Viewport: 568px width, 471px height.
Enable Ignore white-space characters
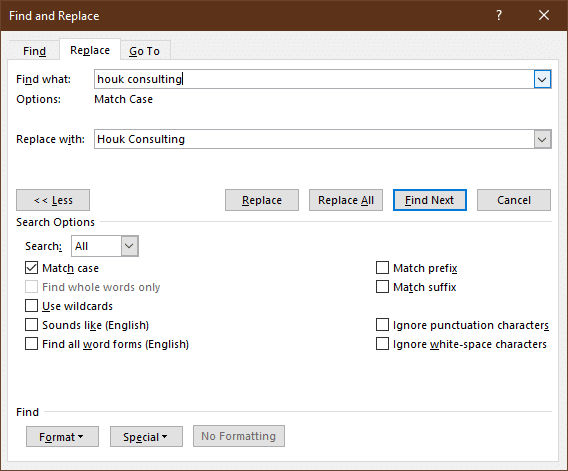[382, 344]
